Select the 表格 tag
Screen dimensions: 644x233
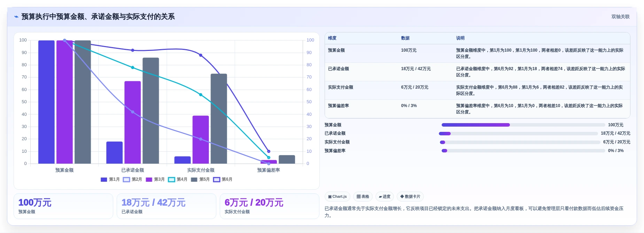(363, 197)
